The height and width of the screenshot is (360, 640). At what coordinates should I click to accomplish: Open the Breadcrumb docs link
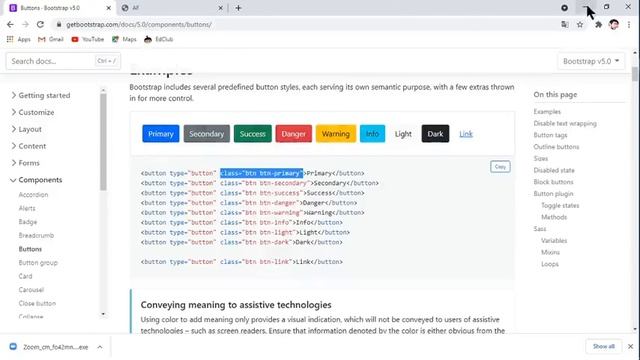click(36, 236)
